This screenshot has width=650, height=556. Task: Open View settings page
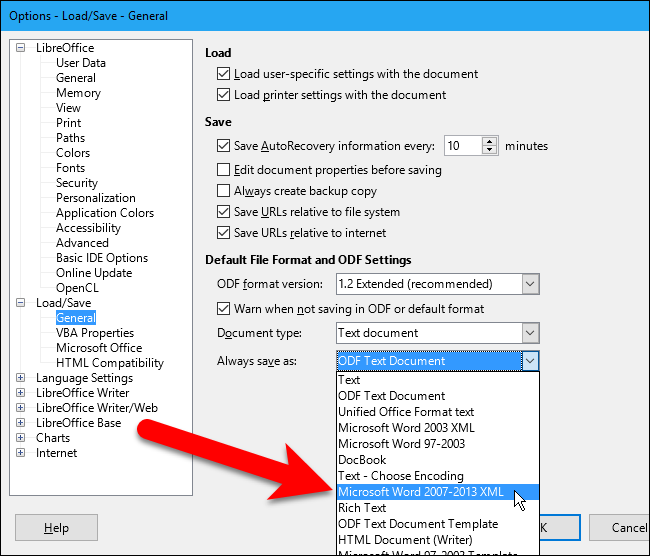pyautogui.click(x=68, y=108)
